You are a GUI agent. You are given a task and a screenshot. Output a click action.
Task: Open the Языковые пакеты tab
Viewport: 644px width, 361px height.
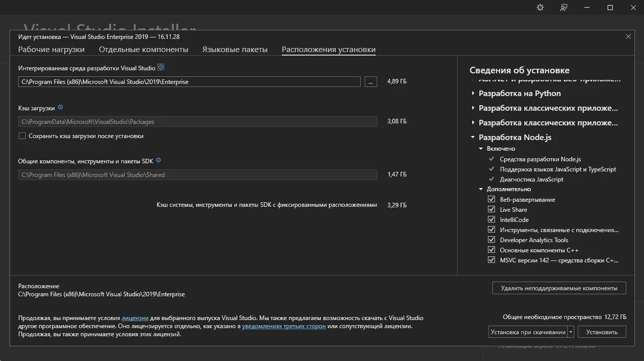235,50
